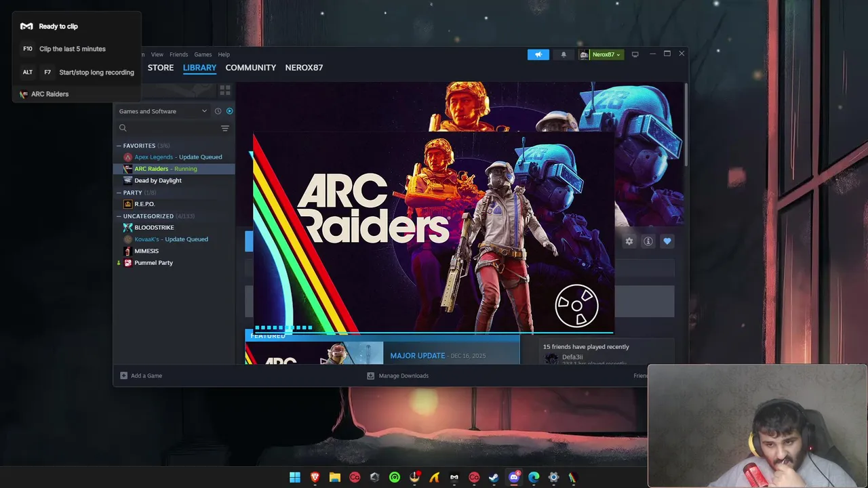
Task: Click the Steam library page scrollbar
Action: point(686,124)
